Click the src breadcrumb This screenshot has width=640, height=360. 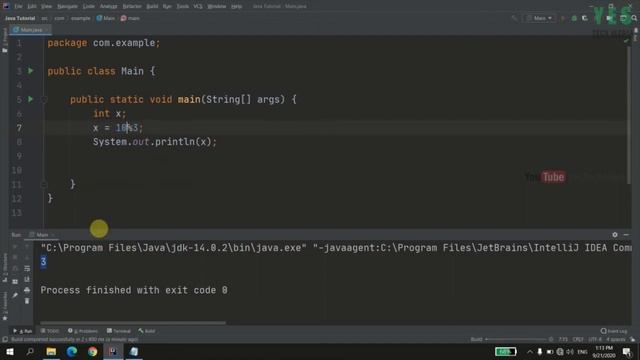pos(44,18)
